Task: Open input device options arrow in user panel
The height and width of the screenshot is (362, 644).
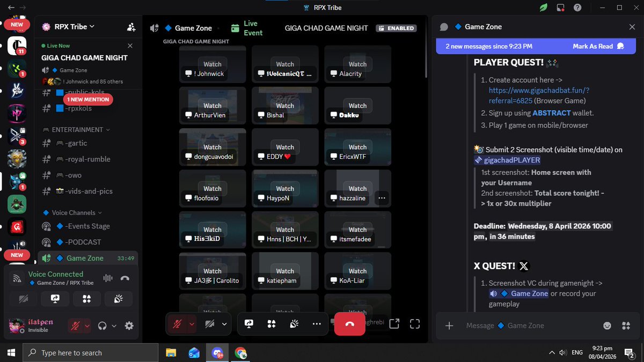Action: 87,326
